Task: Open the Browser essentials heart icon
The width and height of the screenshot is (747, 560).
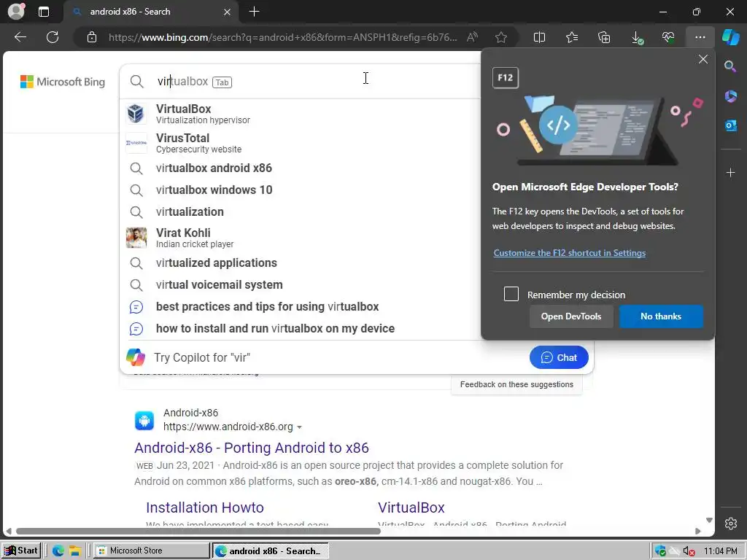Action: (x=668, y=37)
